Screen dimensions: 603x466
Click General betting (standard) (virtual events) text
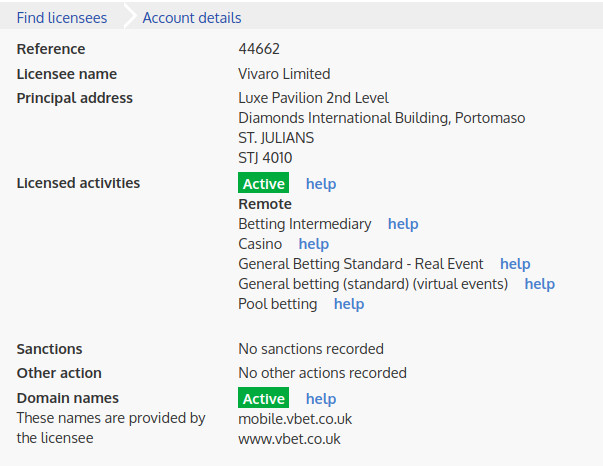pyautogui.click(x=373, y=284)
